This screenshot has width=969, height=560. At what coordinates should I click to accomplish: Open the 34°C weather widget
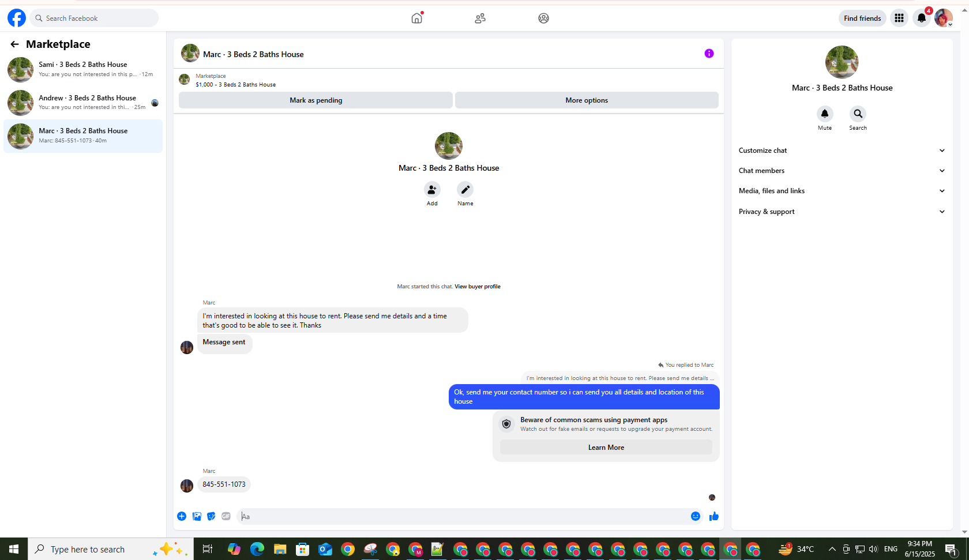point(797,549)
